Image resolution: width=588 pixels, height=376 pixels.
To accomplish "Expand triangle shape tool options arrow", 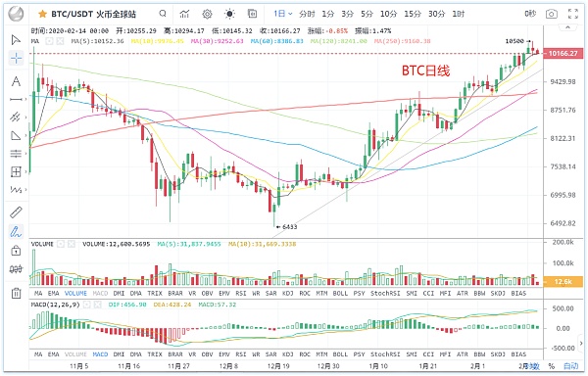I will (25, 135).
